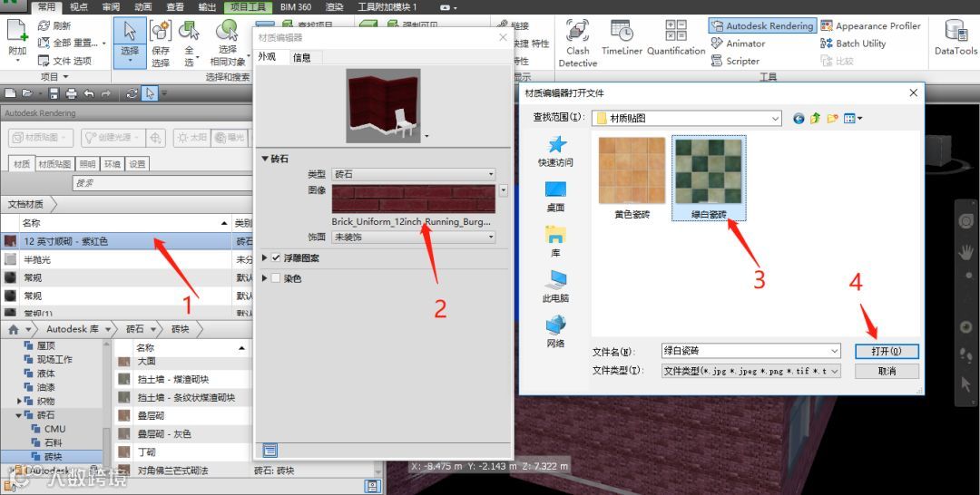Click undo arrow in quick access toolbar

click(x=89, y=93)
